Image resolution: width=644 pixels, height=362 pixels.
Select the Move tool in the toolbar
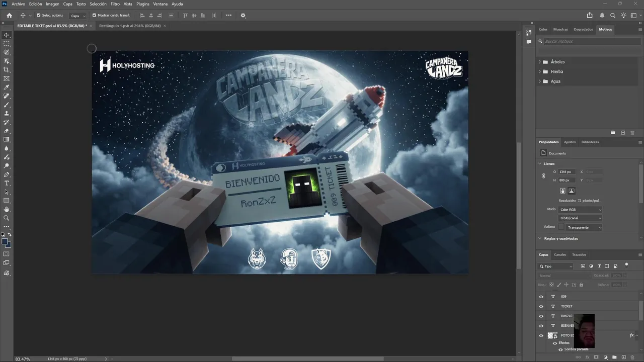pyautogui.click(x=7, y=35)
